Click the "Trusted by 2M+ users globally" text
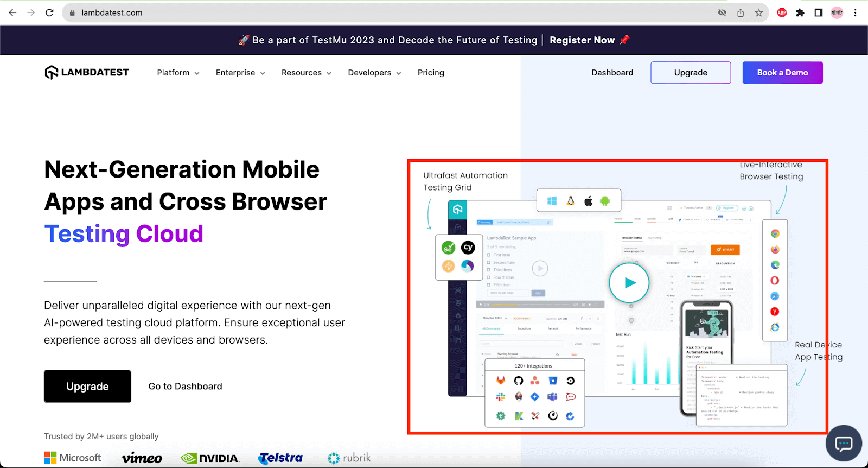Viewport: 868px width, 468px height. click(101, 437)
